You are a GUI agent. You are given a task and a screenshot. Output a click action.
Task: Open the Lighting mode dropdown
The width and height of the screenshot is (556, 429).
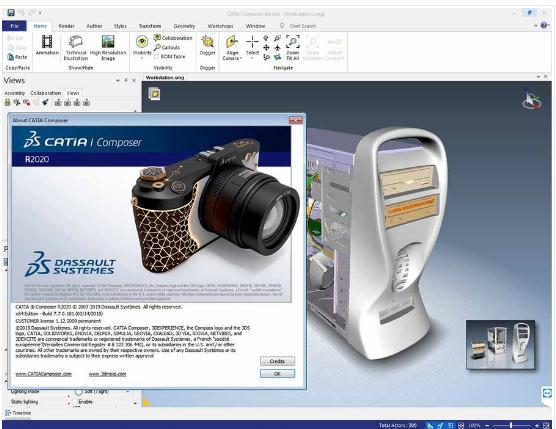click(128, 391)
